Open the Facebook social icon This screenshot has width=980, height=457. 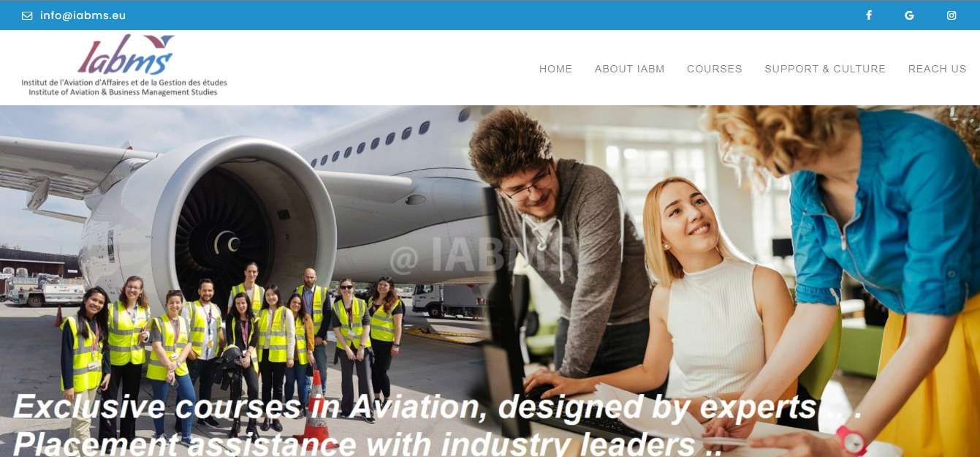869,15
